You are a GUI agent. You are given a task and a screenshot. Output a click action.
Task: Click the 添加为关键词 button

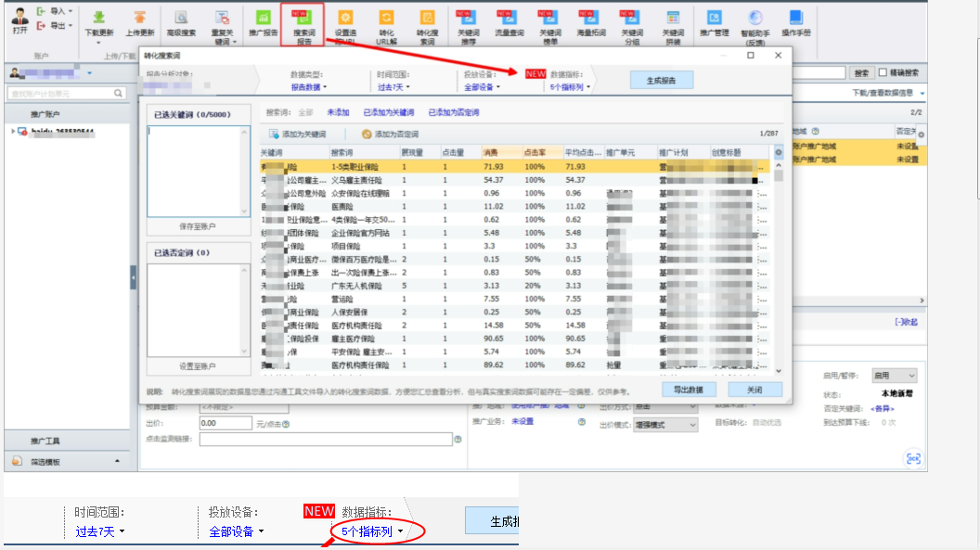click(x=297, y=134)
